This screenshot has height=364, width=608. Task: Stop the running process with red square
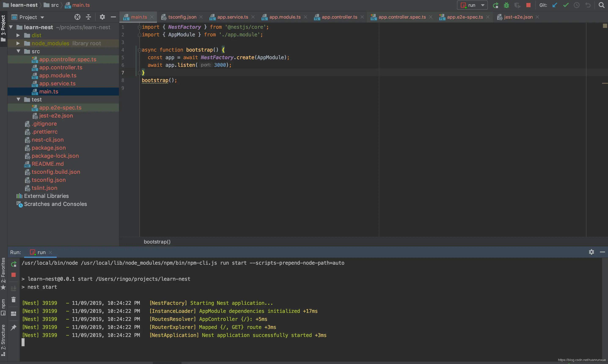(528, 5)
